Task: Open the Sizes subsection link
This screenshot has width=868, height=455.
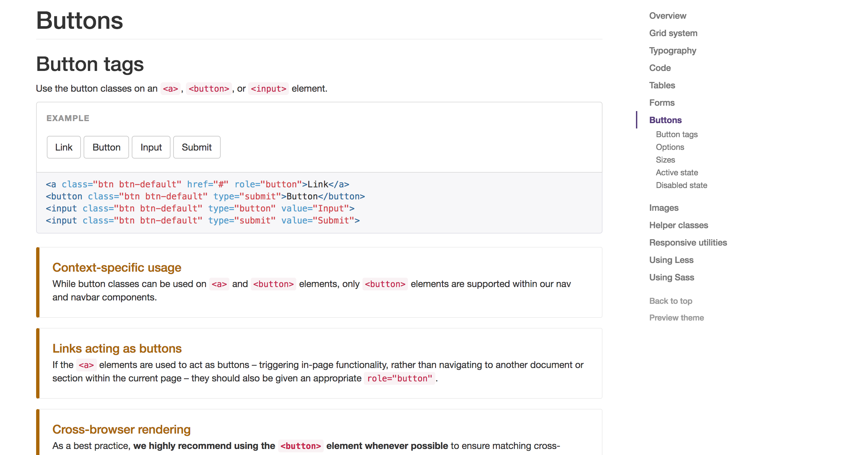Action: (x=665, y=160)
